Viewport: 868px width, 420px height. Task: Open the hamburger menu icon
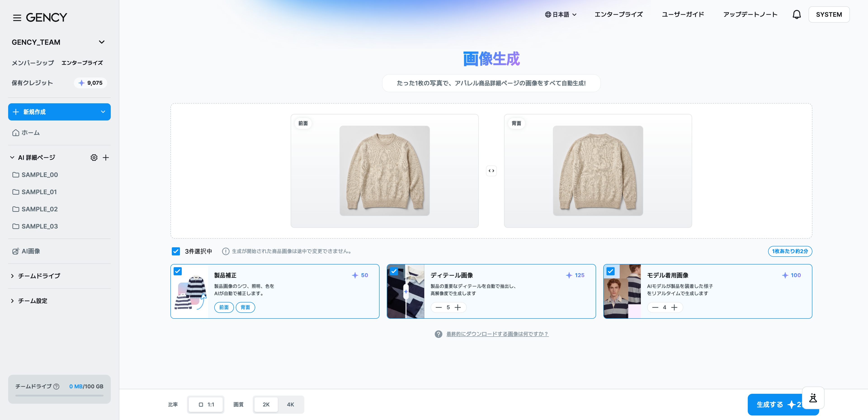point(17,18)
